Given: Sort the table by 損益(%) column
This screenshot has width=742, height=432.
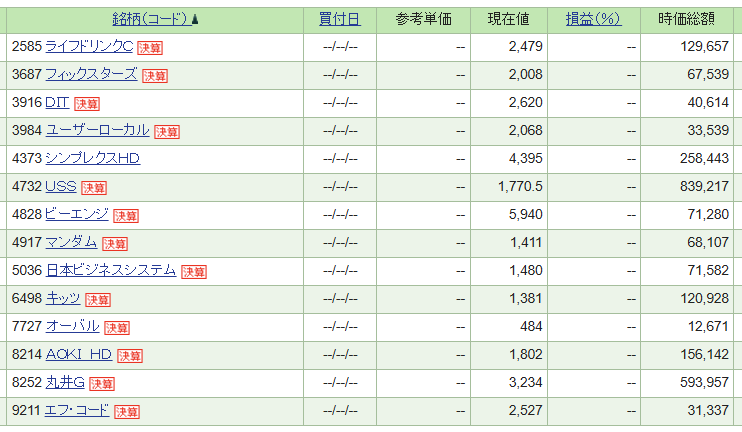Looking at the screenshot, I should pos(593,19).
